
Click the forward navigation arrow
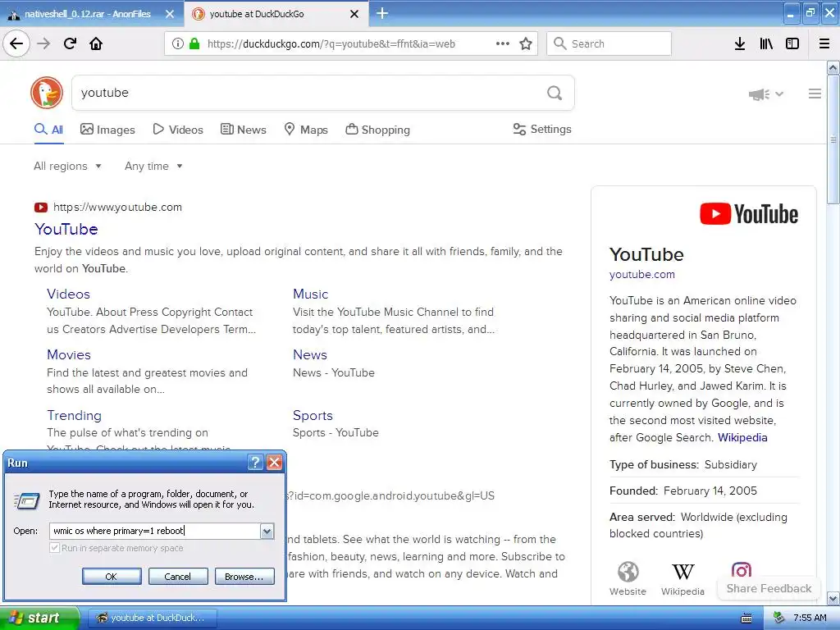click(43, 43)
